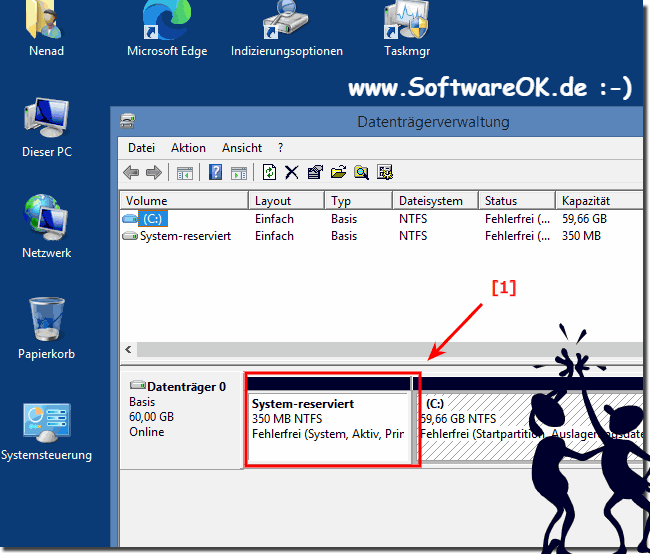
Task: Click Basis type cell in (C:) row
Action: [x=344, y=219]
